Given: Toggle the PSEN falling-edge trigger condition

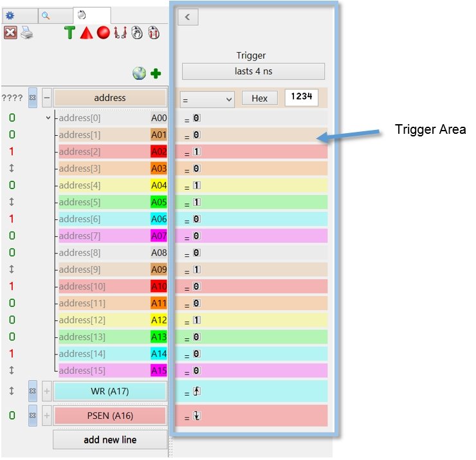Looking at the screenshot, I should pyautogui.click(x=197, y=416).
